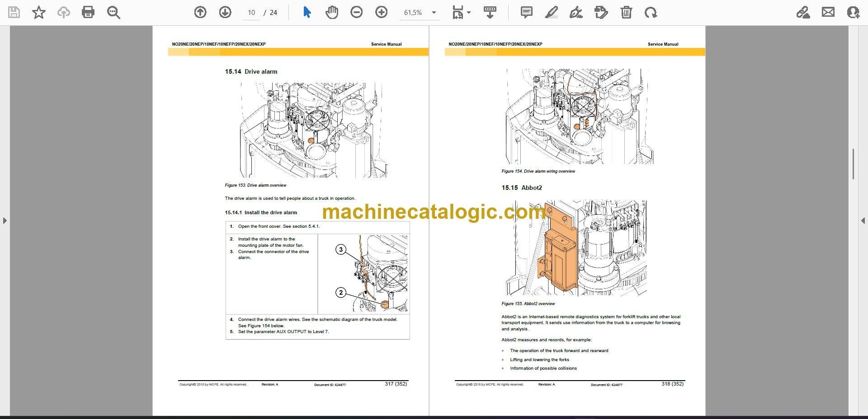Image resolution: width=868 pixels, height=419 pixels.
Task: Open the find text magnifier
Action: (x=113, y=12)
